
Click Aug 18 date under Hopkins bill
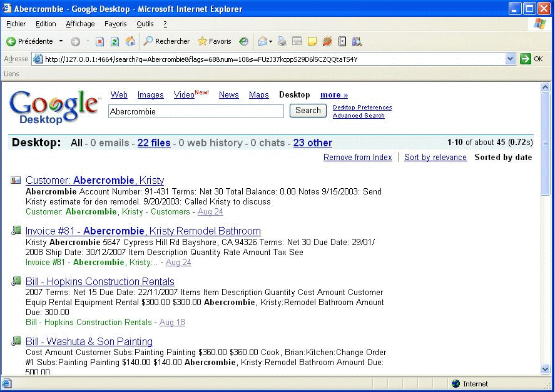tap(172, 323)
